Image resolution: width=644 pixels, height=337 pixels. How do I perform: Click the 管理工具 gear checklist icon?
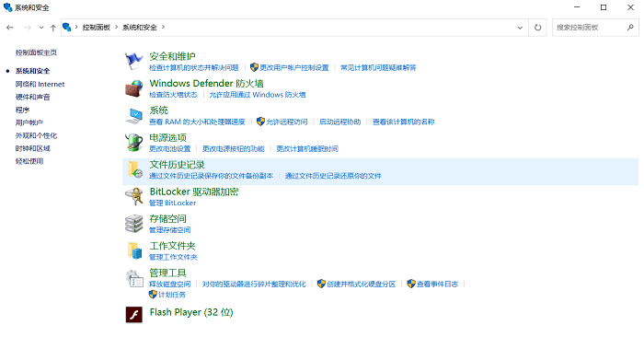(134, 278)
